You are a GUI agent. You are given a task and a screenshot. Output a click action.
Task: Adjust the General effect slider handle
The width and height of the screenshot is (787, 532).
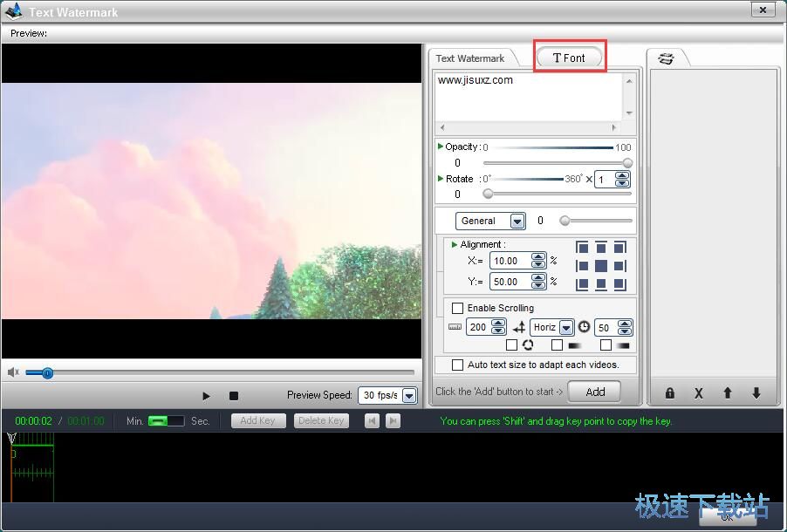[x=565, y=221]
